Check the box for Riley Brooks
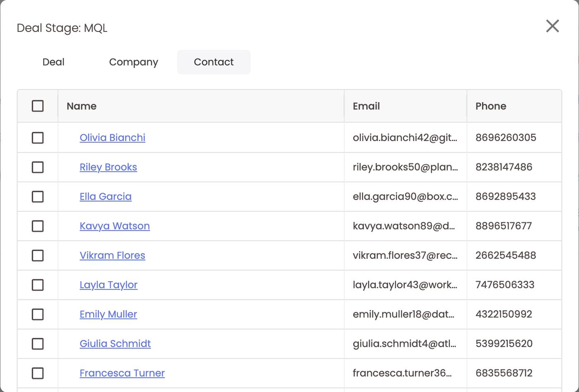This screenshot has height=392, width=579. pos(38,167)
